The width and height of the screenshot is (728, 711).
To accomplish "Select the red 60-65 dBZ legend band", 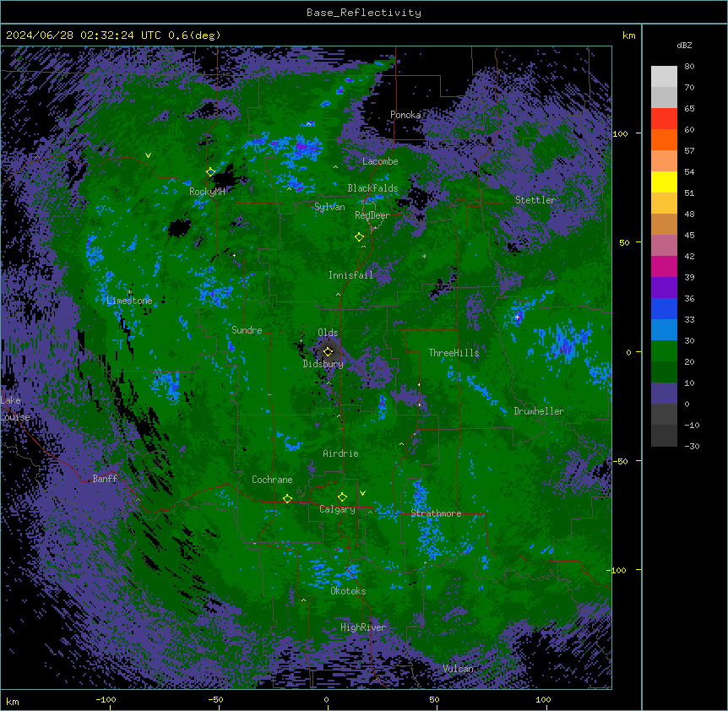I will (664, 119).
